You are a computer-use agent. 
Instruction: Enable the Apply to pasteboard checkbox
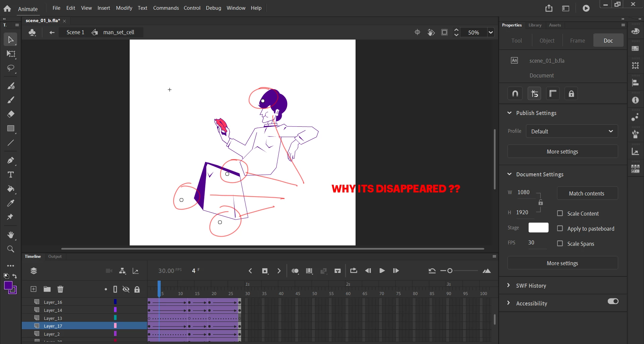click(x=560, y=228)
